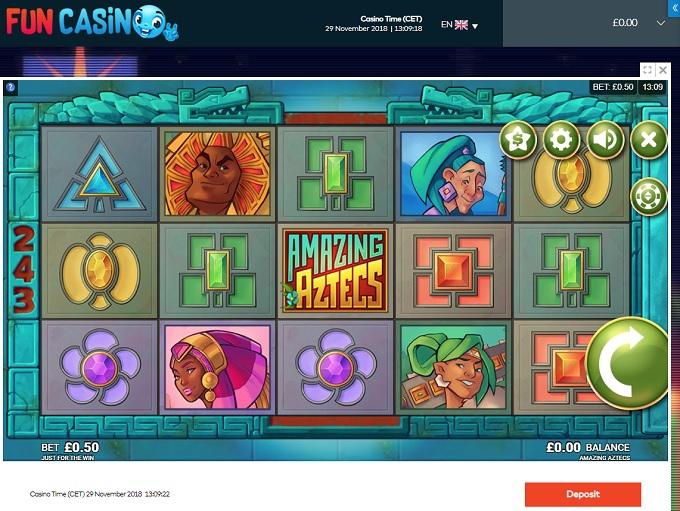Open the bet chip selector icon
680x511 pixels.
point(648,196)
